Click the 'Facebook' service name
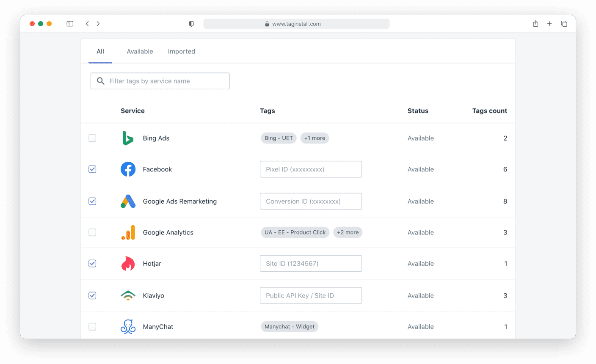This screenshot has width=596, height=364. pos(157,169)
